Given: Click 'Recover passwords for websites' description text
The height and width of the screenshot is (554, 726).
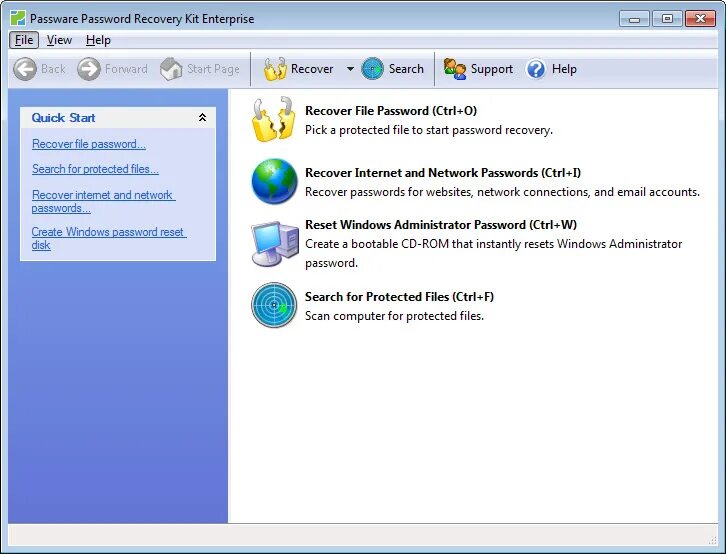Looking at the screenshot, I should (502, 192).
